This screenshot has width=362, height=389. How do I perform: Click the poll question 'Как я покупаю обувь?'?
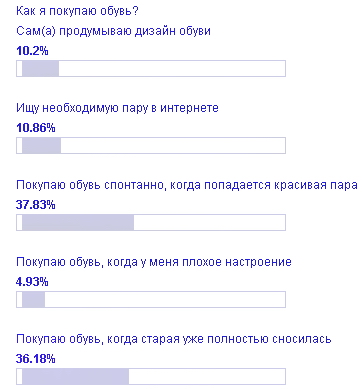point(77,11)
